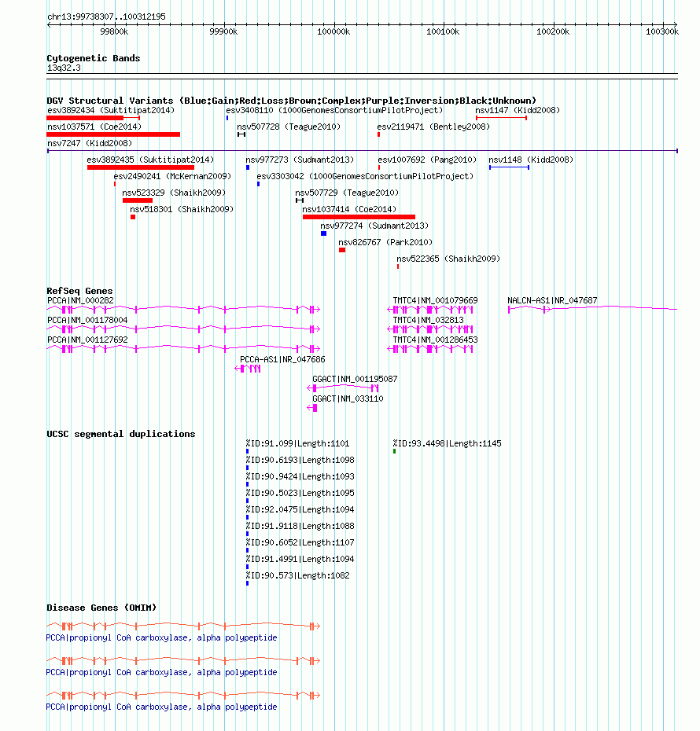Open the esv2119471 (Bentley2008) variant label
700x731 pixels.
point(433,127)
